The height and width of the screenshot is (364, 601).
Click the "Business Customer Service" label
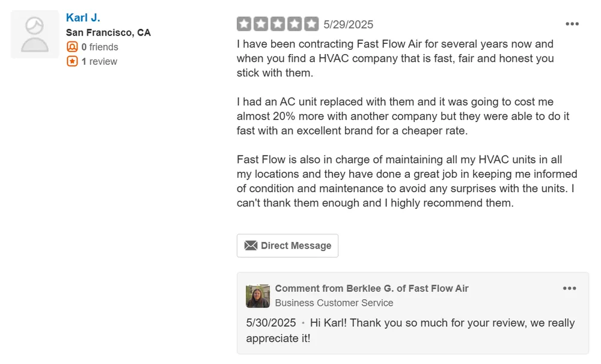(334, 303)
